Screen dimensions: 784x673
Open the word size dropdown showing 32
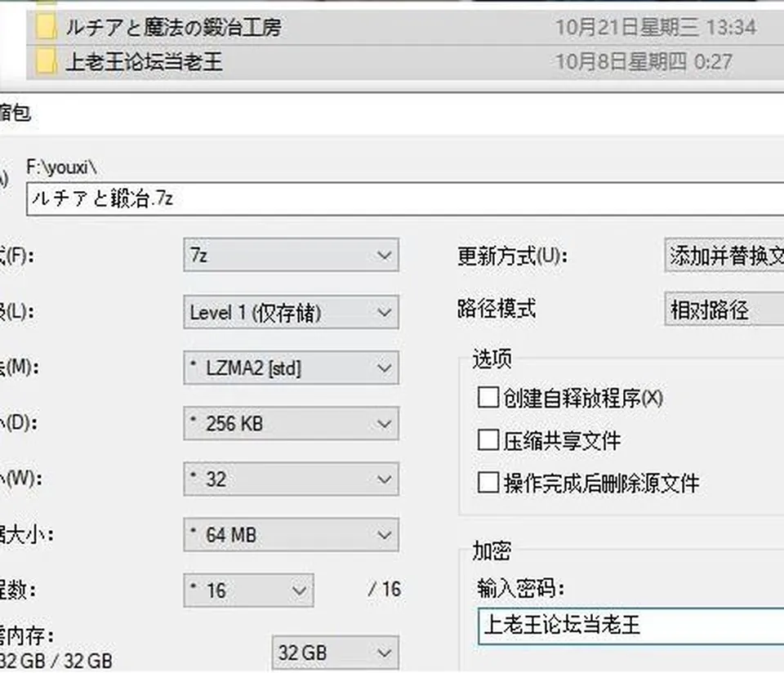coord(291,479)
